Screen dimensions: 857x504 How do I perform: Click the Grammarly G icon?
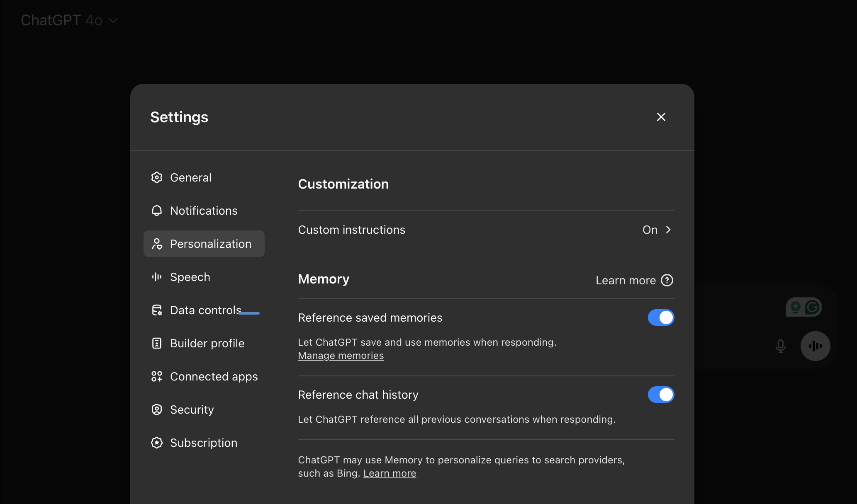812,307
